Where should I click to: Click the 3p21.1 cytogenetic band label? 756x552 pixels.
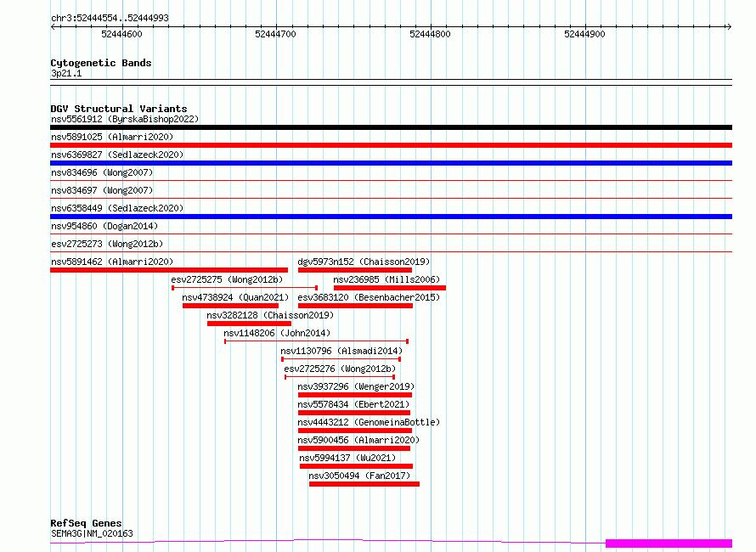[x=66, y=73]
